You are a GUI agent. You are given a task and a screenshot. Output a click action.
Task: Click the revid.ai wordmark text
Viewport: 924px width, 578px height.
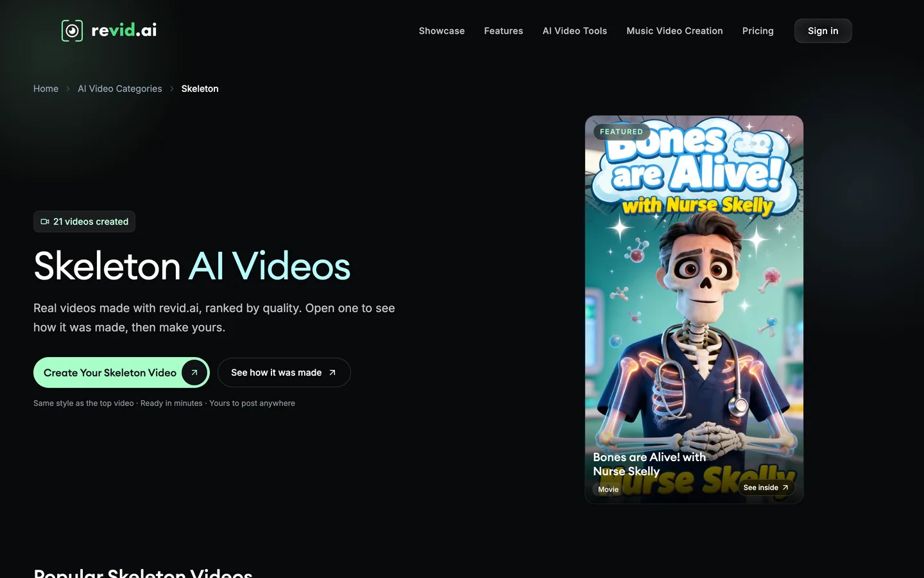point(124,30)
